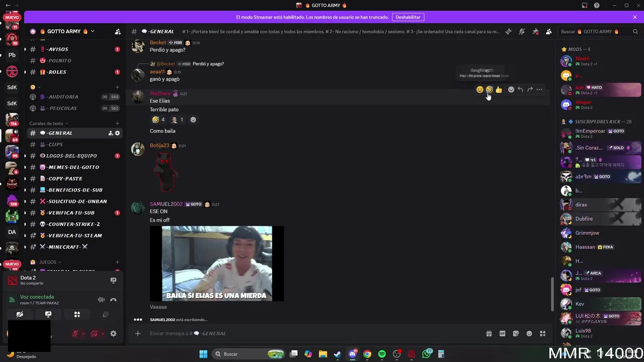React with thumbs up in hover toolbar

pos(499,89)
